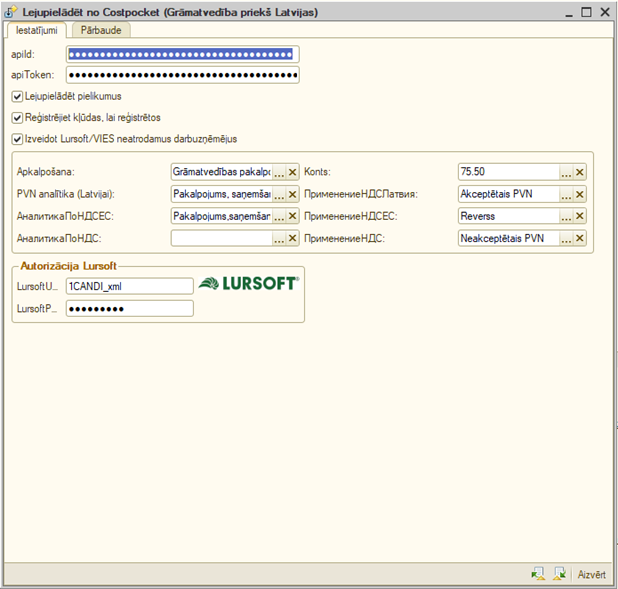
Task: Open selection for ПрименениеНДСЛатвия
Action: 566,194
